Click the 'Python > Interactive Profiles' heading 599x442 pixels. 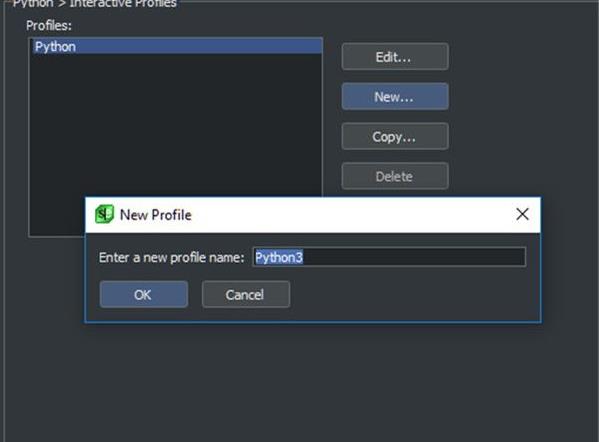point(95,4)
